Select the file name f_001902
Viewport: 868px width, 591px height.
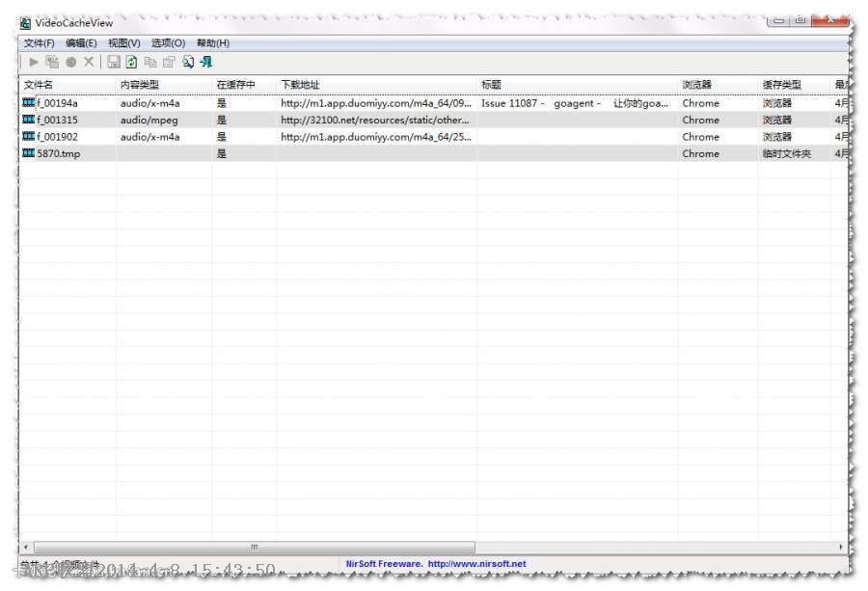[57, 136]
